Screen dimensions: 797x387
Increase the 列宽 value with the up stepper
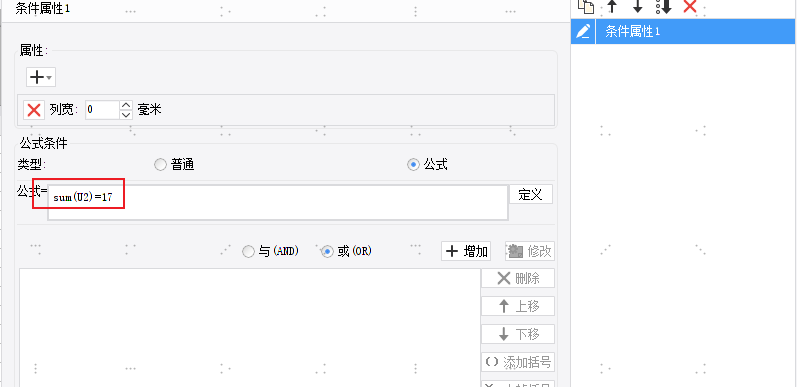[126, 105]
